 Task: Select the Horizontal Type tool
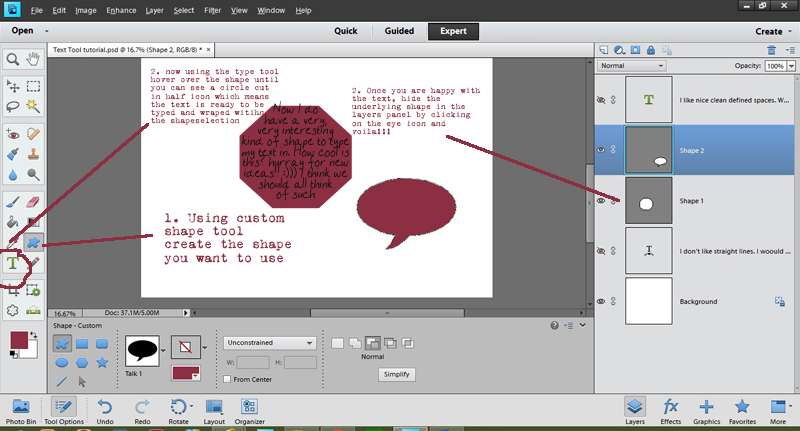(x=13, y=264)
